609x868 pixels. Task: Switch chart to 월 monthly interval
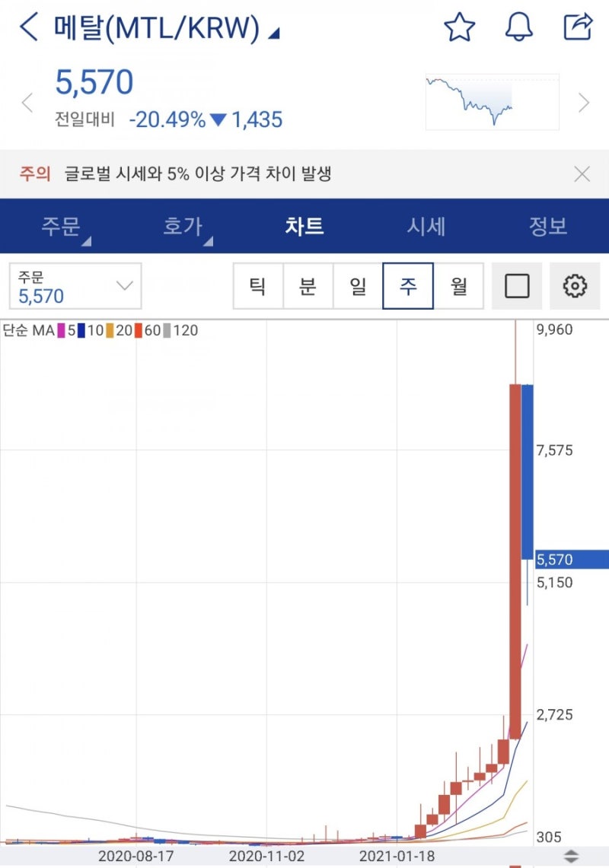click(x=460, y=285)
